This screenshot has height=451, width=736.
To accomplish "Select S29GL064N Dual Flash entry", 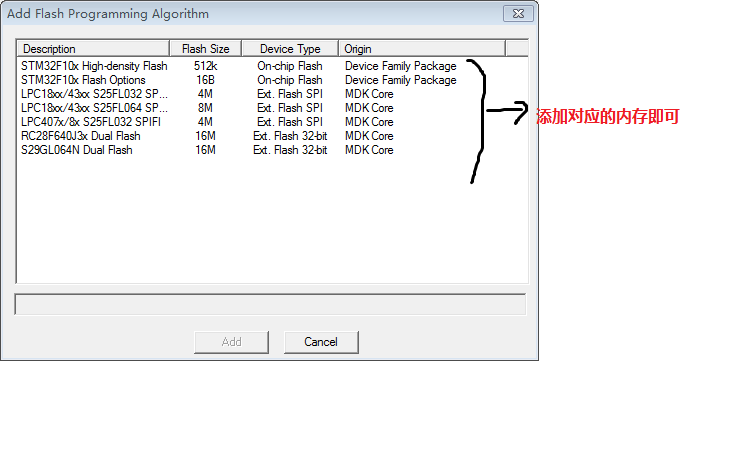I will tap(77, 150).
